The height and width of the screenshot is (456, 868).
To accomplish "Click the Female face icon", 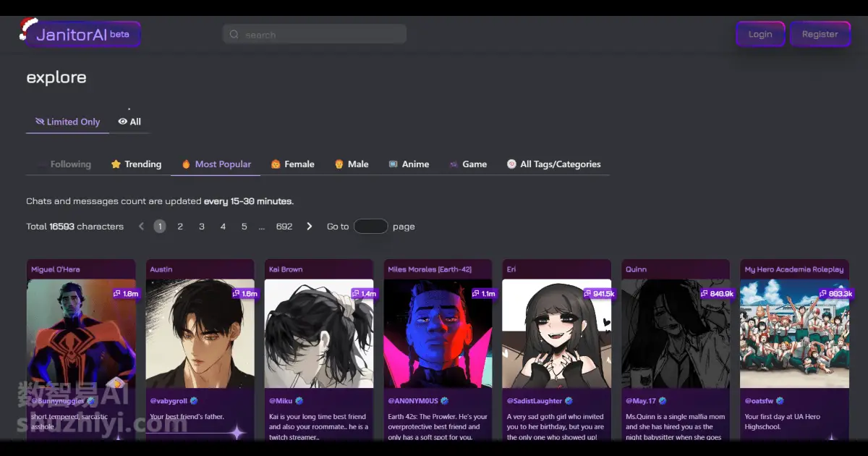I will coord(276,164).
